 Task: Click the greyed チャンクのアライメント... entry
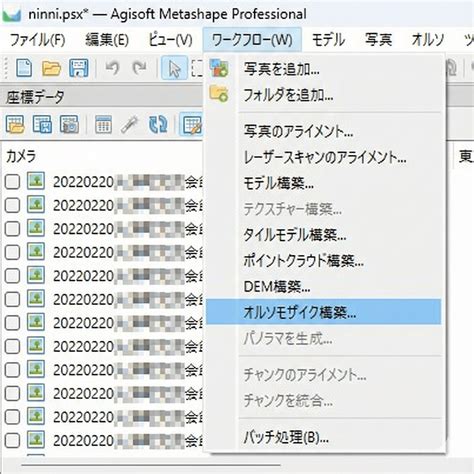pos(323,375)
